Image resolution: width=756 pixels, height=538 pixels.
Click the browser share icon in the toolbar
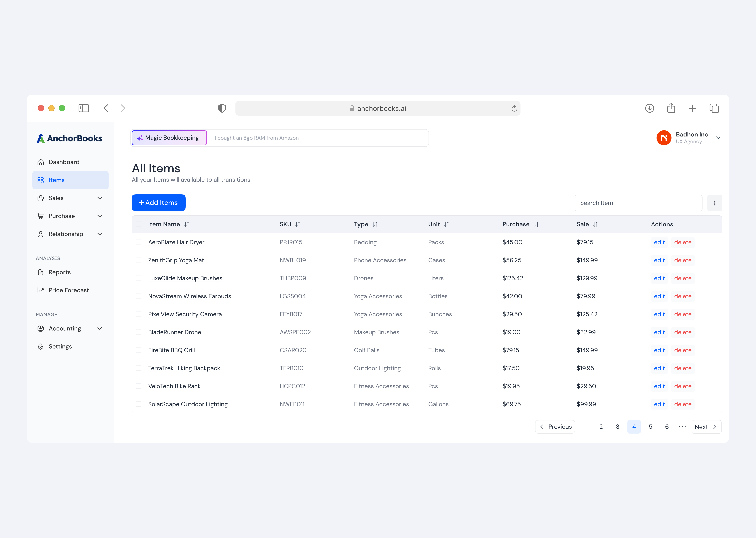click(x=671, y=108)
